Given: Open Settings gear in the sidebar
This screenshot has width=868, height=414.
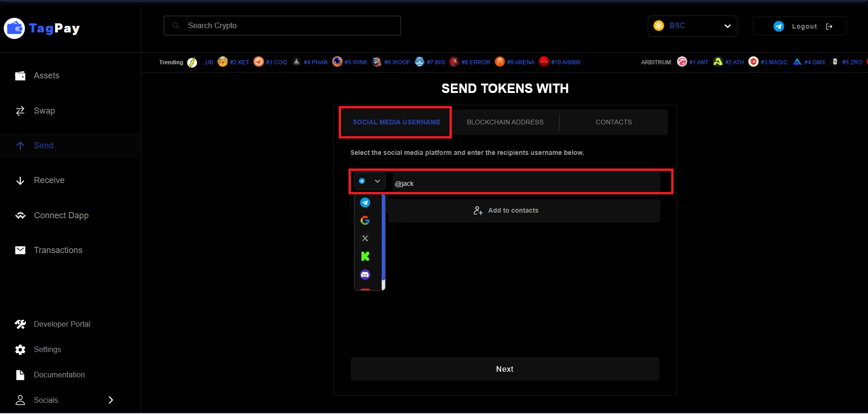Looking at the screenshot, I should (x=20, y=350).
